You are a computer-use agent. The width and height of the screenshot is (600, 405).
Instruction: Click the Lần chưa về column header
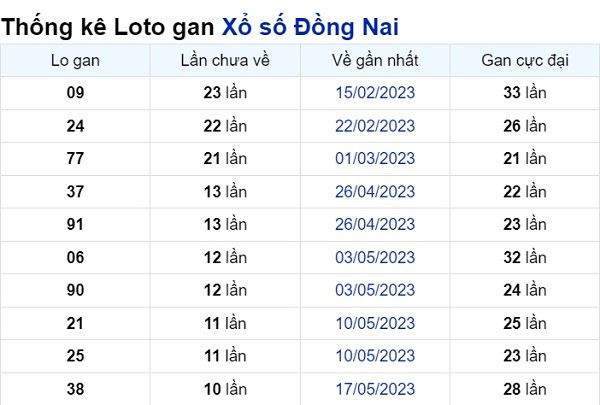tap(225, 60)
